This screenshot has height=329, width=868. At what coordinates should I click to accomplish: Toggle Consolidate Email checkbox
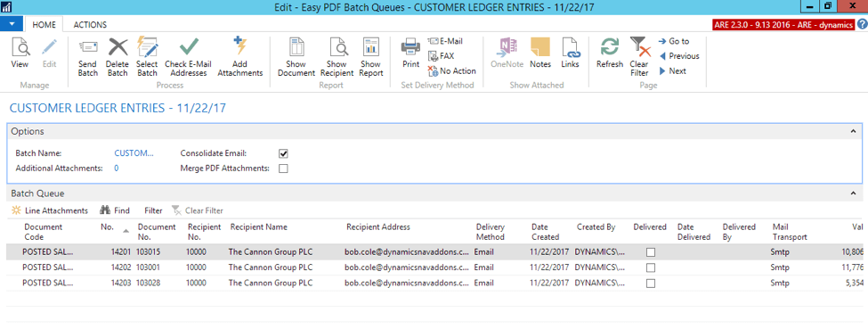(283, 153)
